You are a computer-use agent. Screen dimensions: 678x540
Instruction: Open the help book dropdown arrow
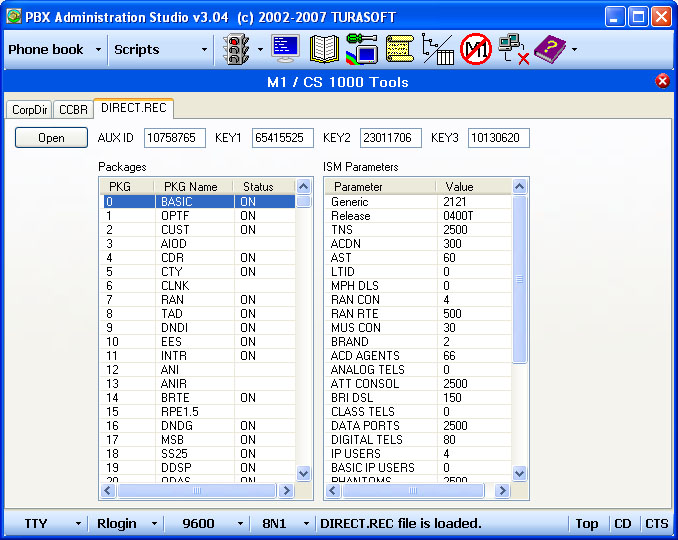[x=574, y=50]
